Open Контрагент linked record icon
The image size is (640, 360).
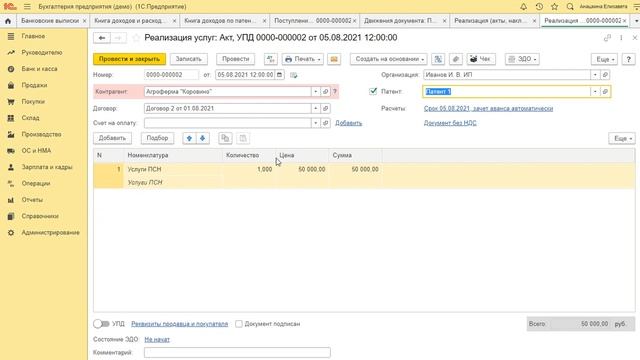(x=325, y=92)
